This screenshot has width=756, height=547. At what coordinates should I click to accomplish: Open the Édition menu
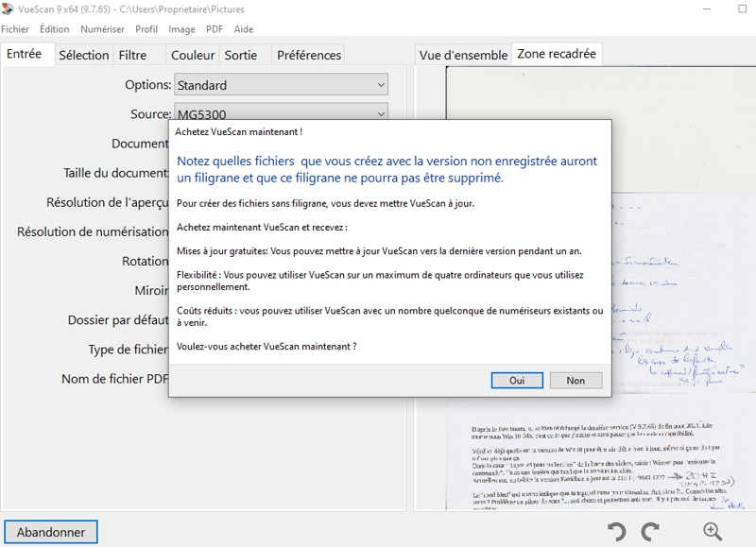click(x=55, y=29)
